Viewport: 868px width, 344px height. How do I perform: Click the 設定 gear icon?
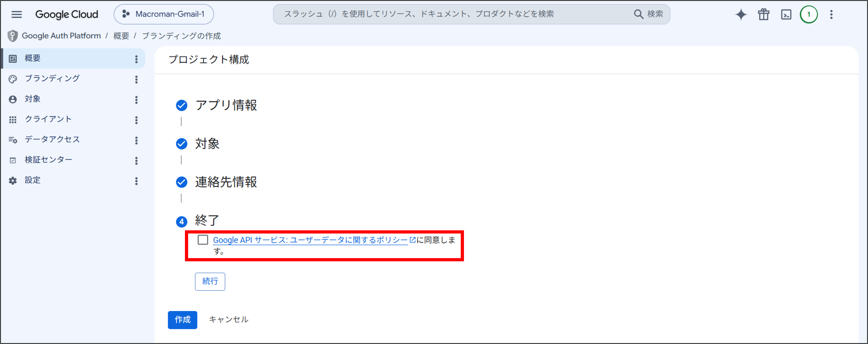pyautogui.click(x=13, y=181)
